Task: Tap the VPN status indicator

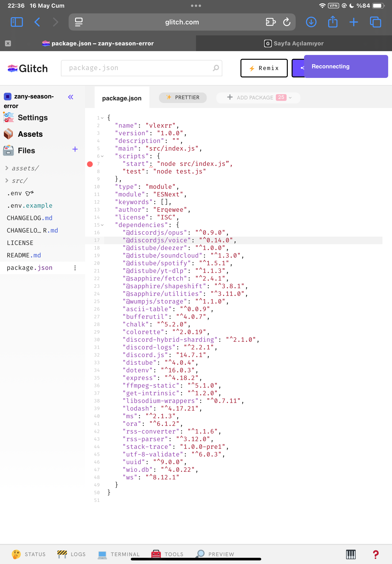Action: point(333,6)
